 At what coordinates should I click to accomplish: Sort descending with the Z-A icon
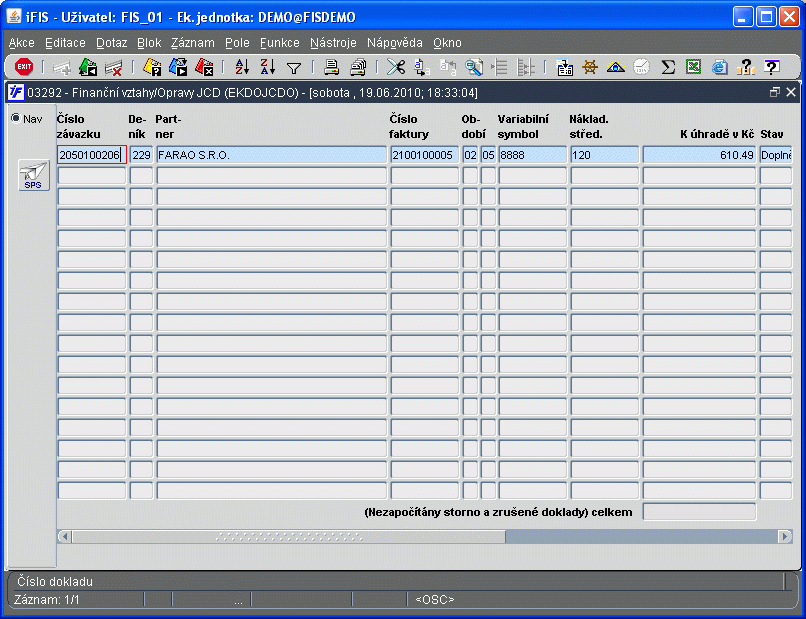[x=268, y=67]
